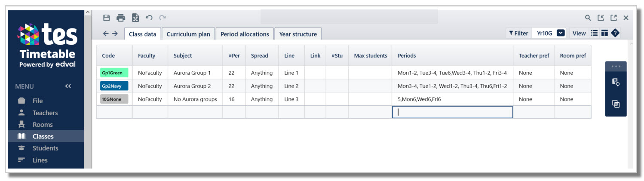Click the copy icon in floating panel
The image size is (644, 181).
(x=616, y=104)
